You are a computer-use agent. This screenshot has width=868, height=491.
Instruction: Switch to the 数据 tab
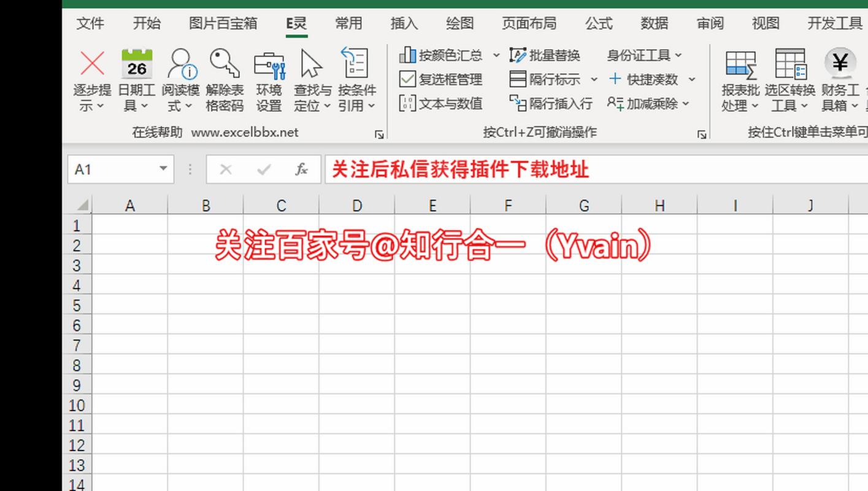(x=655, y=23)
